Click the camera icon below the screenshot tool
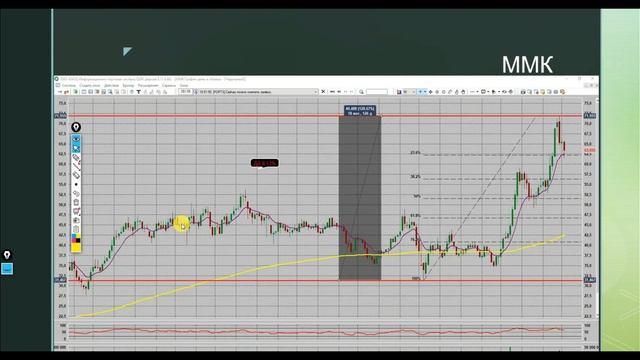Screen dimensions: 640x360 coord(76,220)
